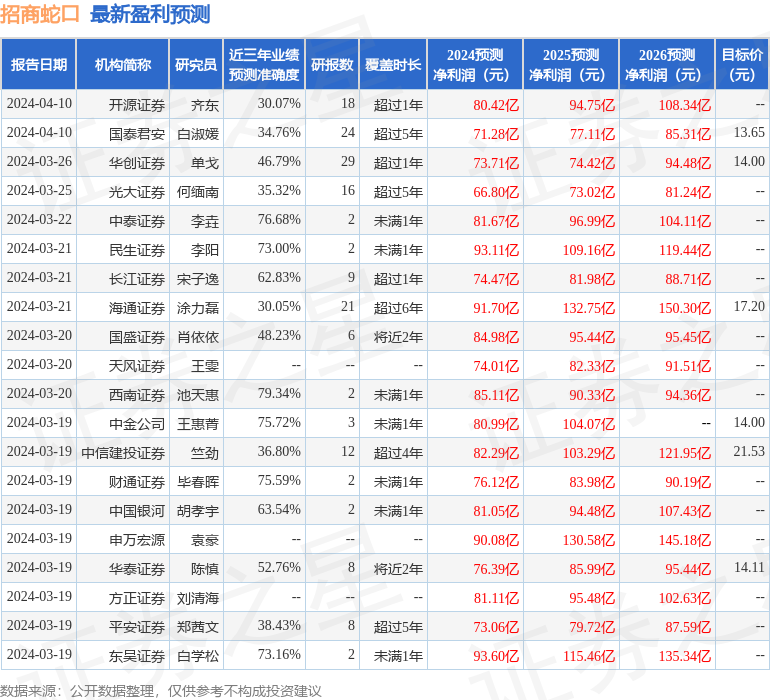Select the 研究员 column header
The height and width of the screenshot is (700, 770).
pos(196,64)
